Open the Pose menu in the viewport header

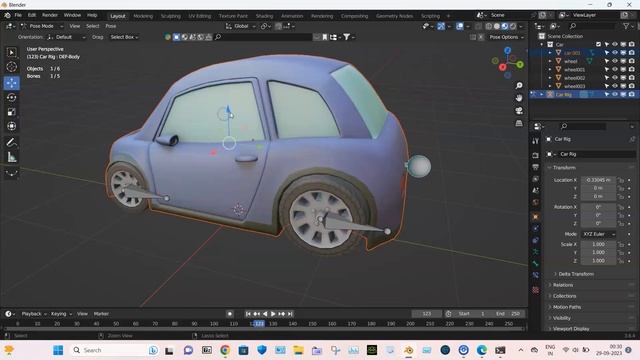click(111, 26)
